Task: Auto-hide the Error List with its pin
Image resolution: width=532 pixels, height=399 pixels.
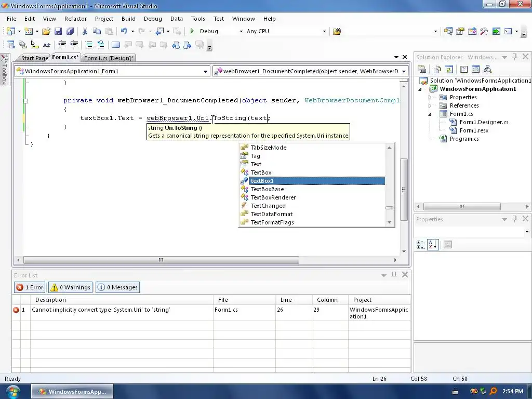Action: click(394, 275)
